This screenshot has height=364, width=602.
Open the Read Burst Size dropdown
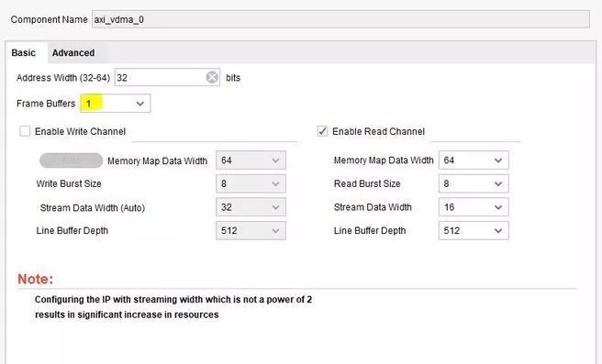474,183
